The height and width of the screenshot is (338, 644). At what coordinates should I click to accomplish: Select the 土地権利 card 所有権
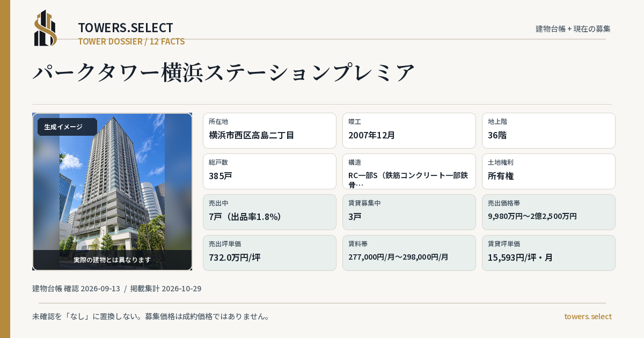point(548,171)
